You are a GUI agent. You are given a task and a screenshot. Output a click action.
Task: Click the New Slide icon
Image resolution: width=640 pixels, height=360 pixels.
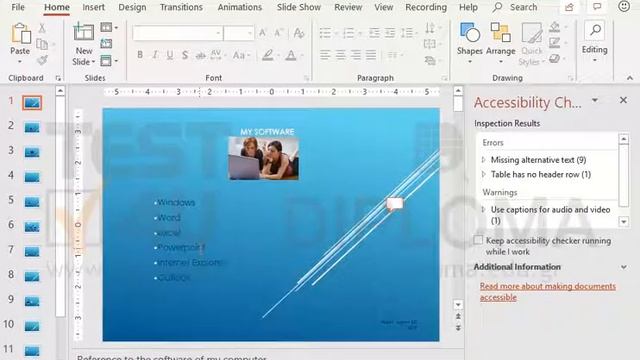84,33
